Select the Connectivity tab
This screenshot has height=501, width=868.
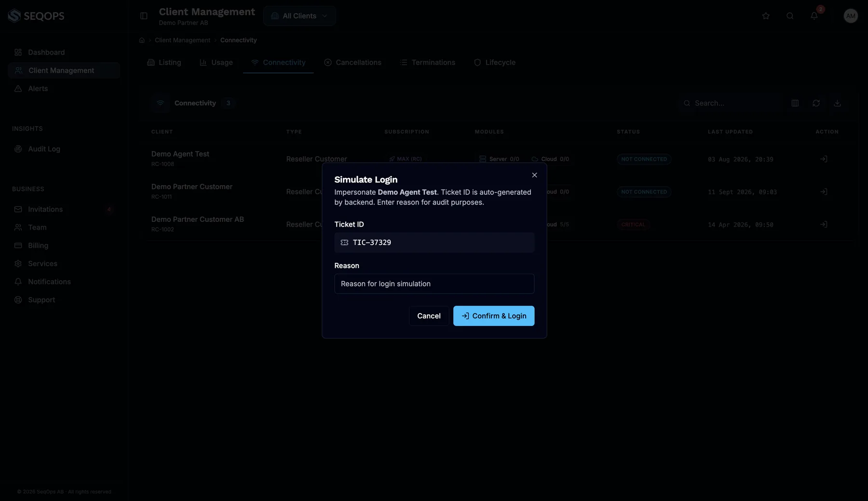click(x=278, y=63)
